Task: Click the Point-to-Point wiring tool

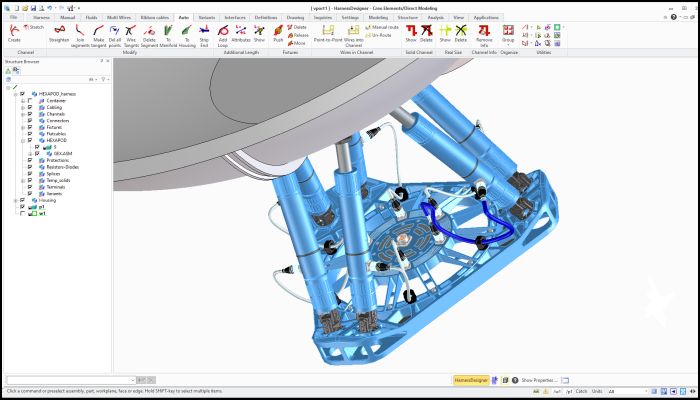Action: [327, 34]
